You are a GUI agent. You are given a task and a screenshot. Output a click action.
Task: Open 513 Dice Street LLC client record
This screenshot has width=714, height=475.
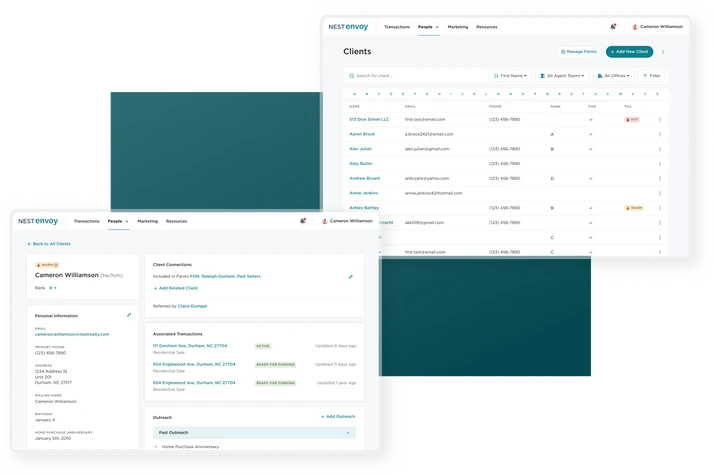click(x=369, y=119)
